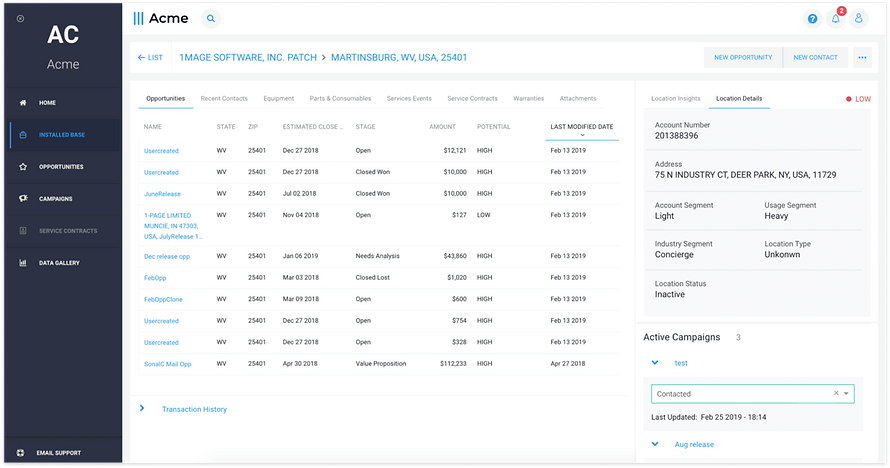Click the Service Contracts sidebar icon
Image resolution: width=890 pixels, height=468 pixels.
[23, 231]
